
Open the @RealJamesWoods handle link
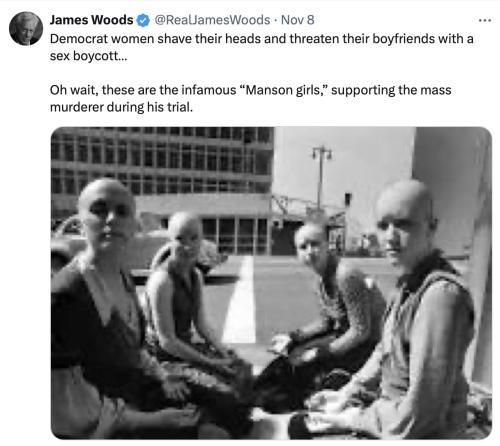(212, 20)
